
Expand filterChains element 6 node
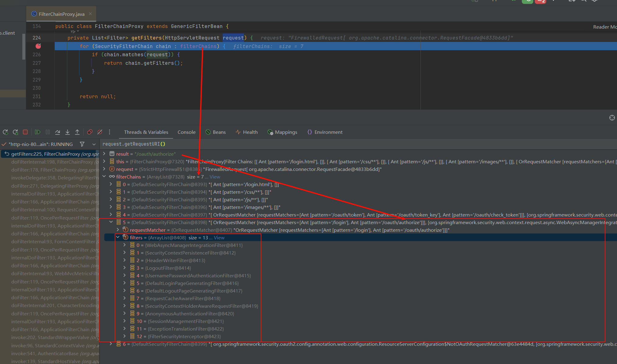[x=111, y=344]
